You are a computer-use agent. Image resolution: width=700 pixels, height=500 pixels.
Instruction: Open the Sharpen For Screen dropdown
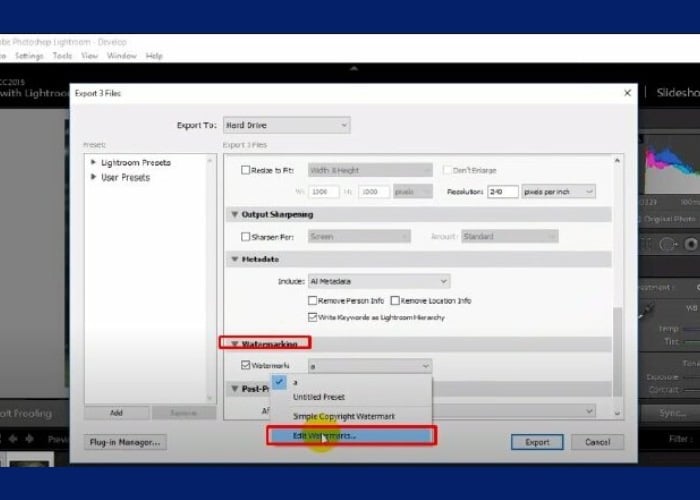click(359, 237)
